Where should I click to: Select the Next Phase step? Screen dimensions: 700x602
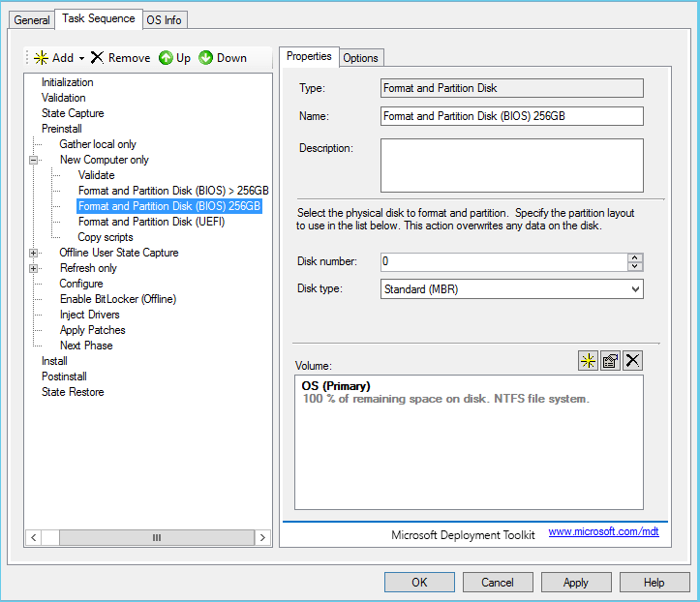(x=86, y=346)
